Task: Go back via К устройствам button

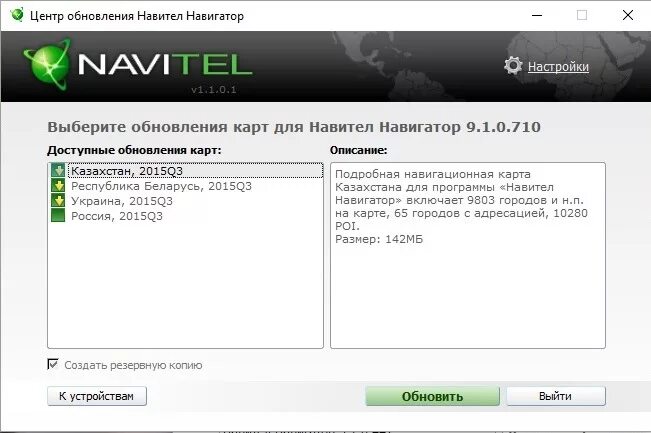Action: pyautogui.click(x=97, y=396)
